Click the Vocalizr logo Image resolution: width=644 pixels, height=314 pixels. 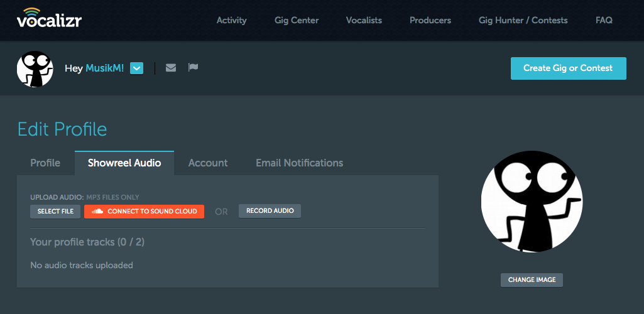(x=49, y=18)
